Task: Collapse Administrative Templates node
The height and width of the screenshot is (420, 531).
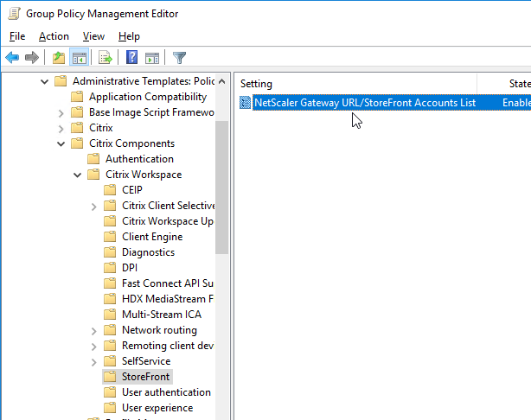Action: [44, 81]
